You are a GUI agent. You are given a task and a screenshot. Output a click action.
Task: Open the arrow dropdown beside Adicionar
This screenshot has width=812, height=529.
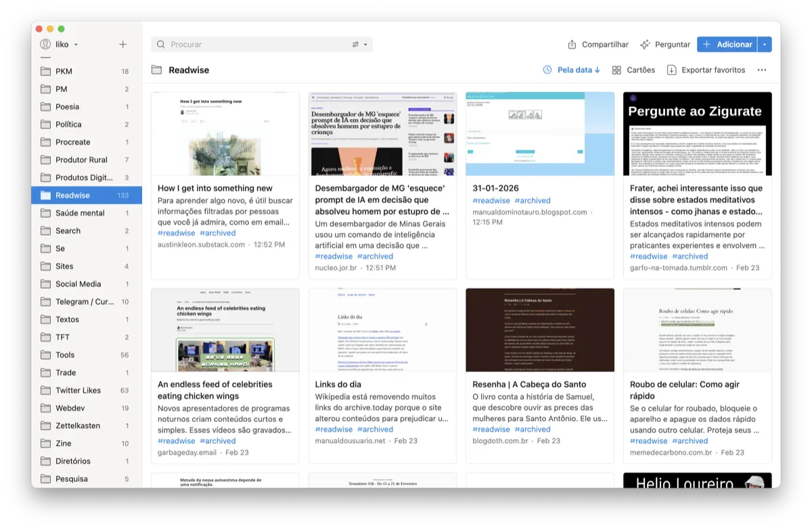765,44
